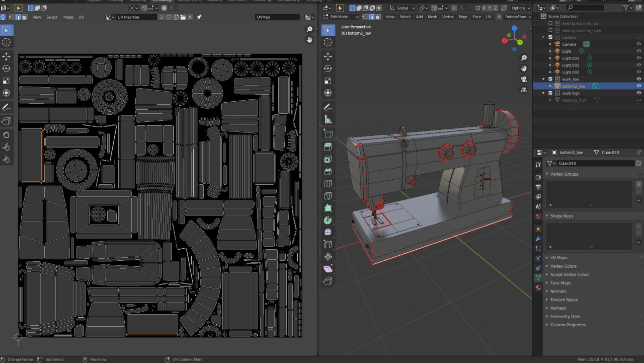The width and height of the screenshot is (644, 363).
Task: Select the Scale tool in UV editor toolbar
Action: (x=7, y=81)
